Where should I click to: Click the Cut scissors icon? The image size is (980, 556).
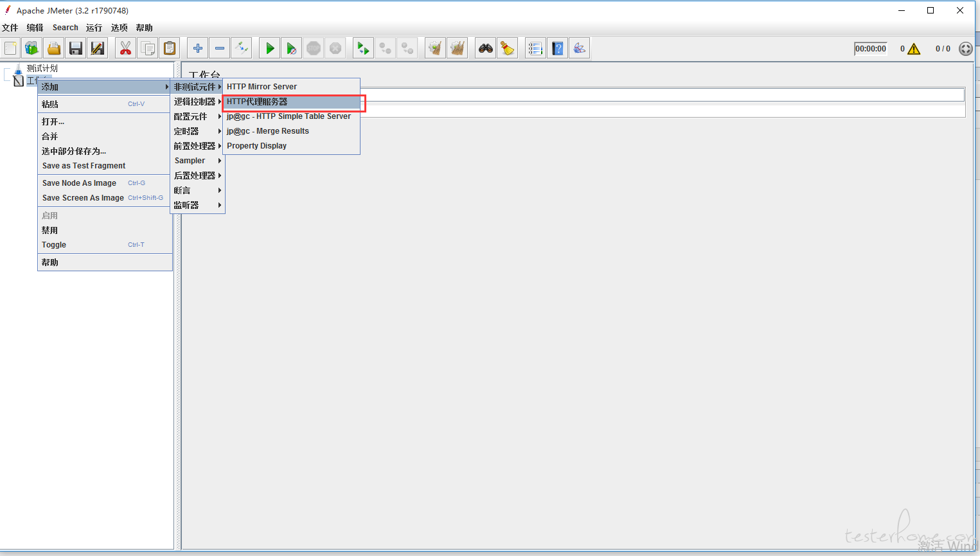(x=125, y=48)
